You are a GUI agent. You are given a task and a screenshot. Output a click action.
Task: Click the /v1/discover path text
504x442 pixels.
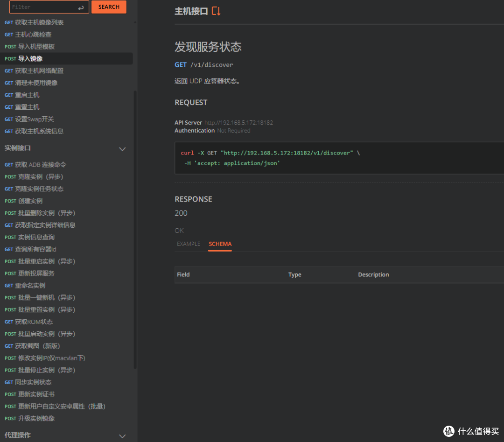pyautogui.click(x=212, y=65)
